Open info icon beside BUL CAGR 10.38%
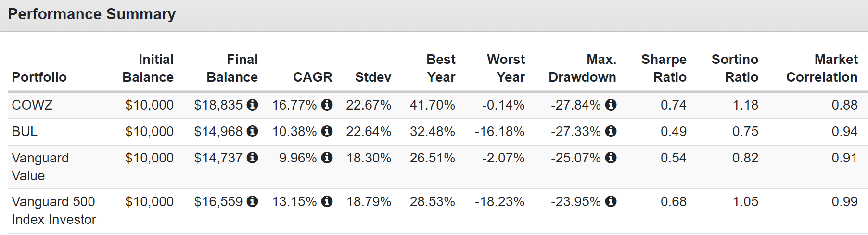Screen dimensions: 868x235 pos(327,131)
